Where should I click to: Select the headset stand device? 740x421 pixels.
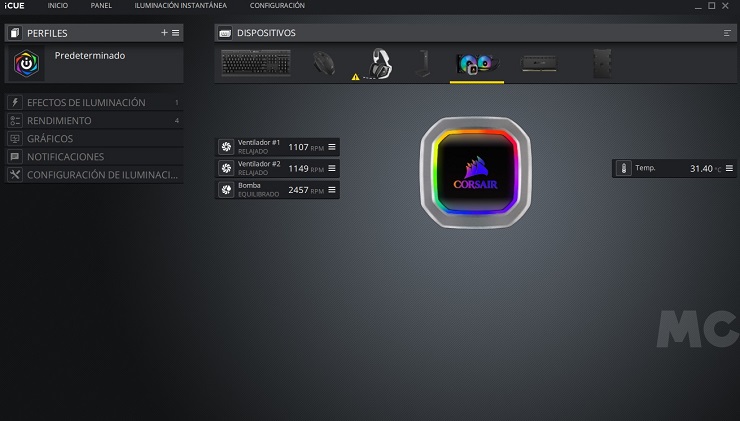(422, 63)
